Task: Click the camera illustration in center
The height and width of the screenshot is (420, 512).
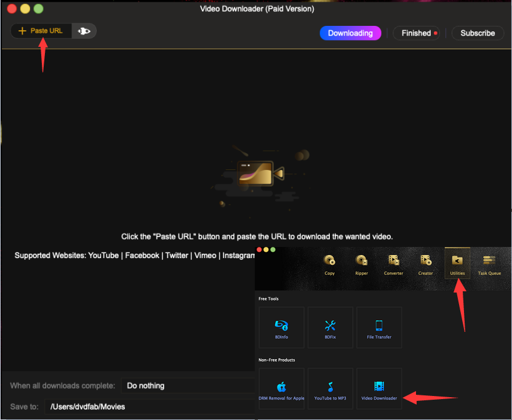Action: point(260,174)
